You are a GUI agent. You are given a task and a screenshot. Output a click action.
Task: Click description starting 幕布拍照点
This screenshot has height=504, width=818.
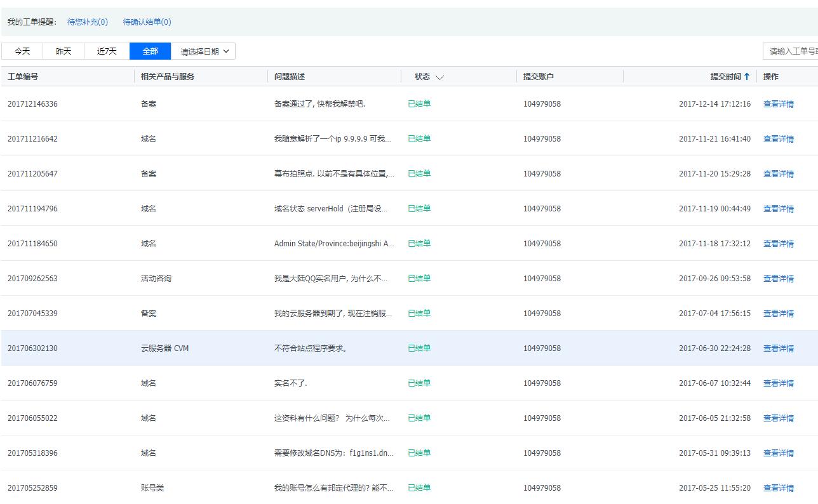(334, 174)
